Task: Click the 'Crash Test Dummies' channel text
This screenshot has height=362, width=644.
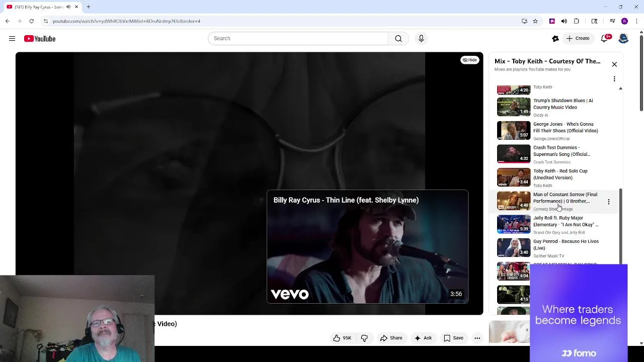Action: [552, 162]
